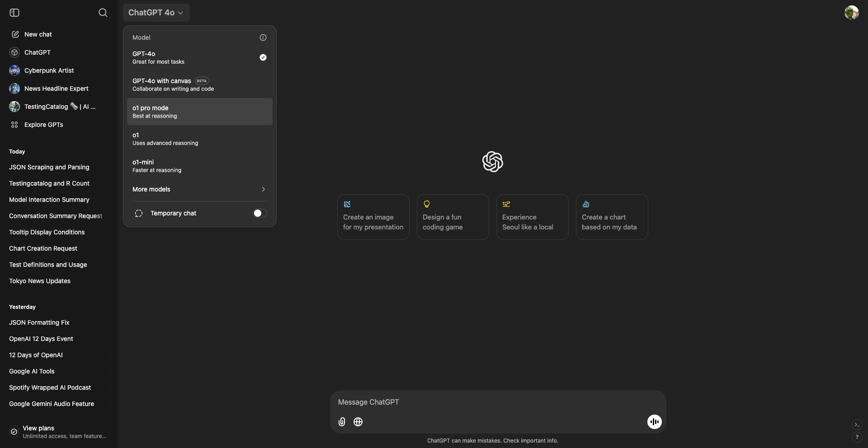The height and width of the screenshot is (448, 868).
Task: Click the terminal prompt icon at bottom right
Action: (857, 425)
